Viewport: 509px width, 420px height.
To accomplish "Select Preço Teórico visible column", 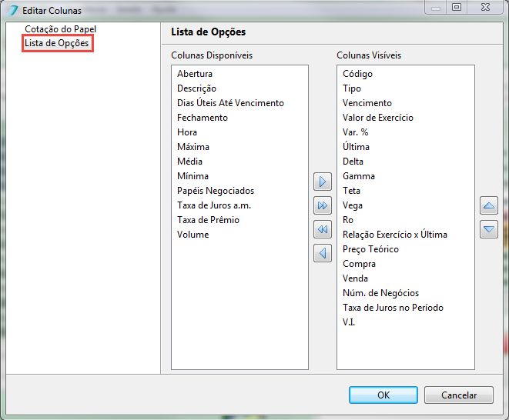I will tap(370, 249).
